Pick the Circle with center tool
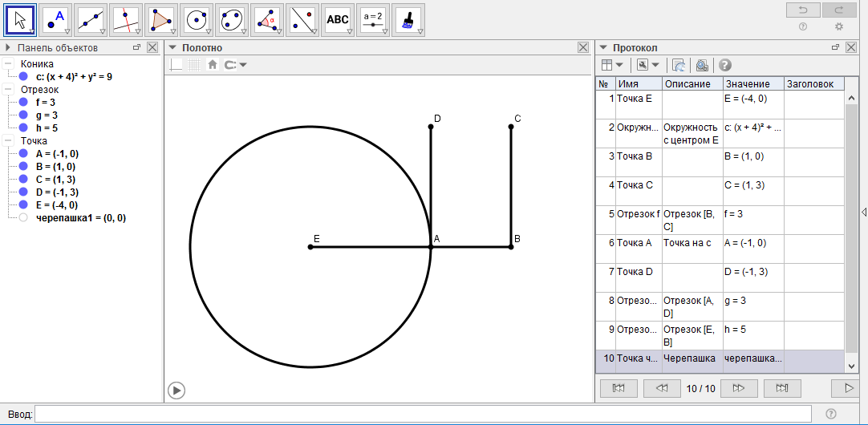The width and height of the screenshot is (868, 425). 197,19
